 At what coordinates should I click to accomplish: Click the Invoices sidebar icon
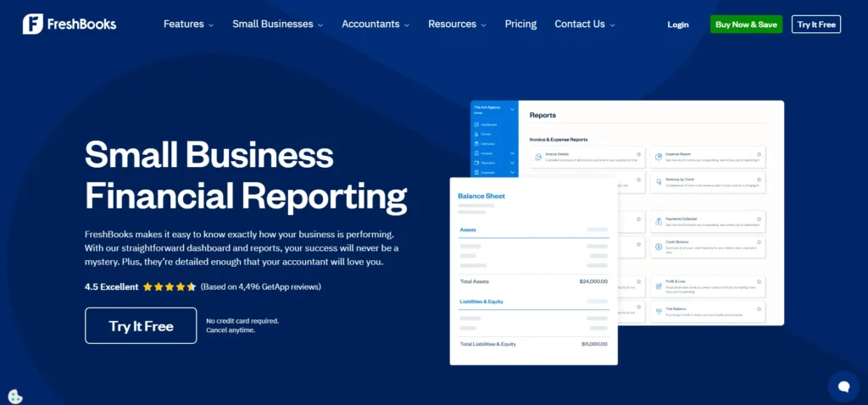[476, 153]
